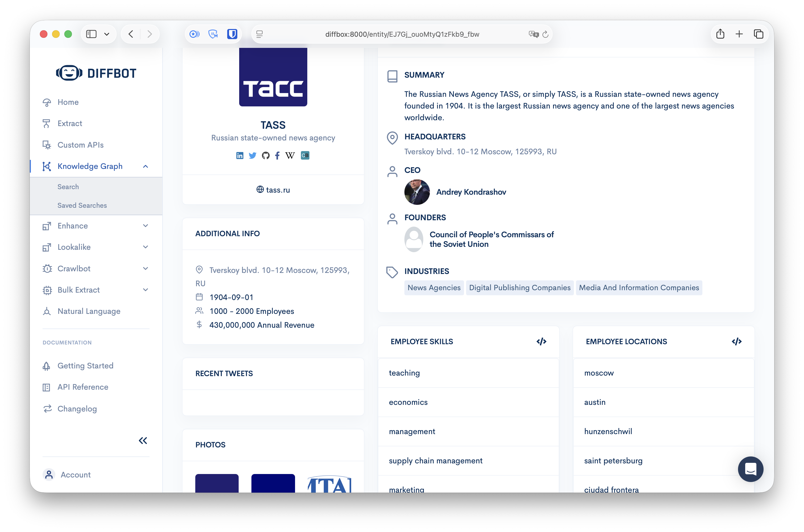Image resolution: width=804 pixels, height=532 pixels.
Task: Collapse sidebar with double-chevron icon
Action: coord(143,441)
